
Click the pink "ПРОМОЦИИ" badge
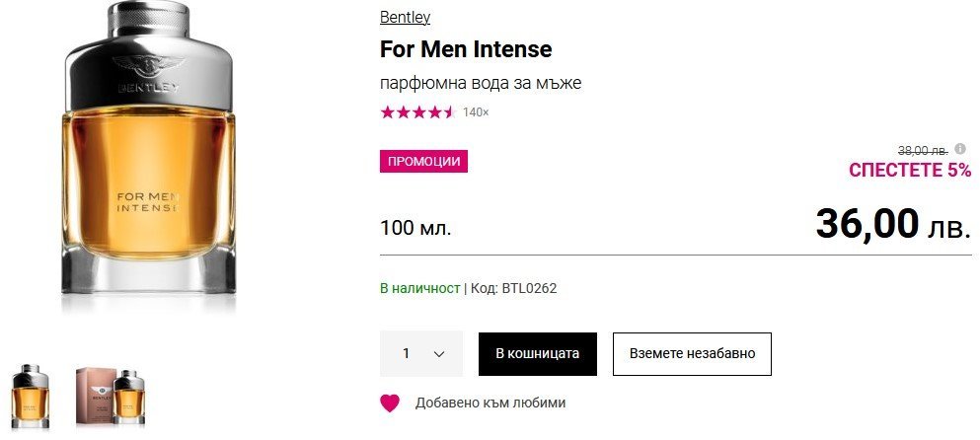click(423, 162)
